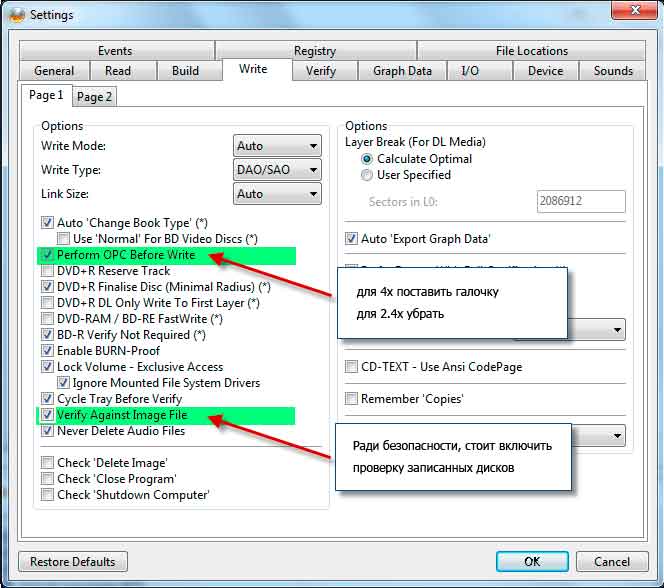
Task: Open the Write Mode dropdown
Action: point(277,146)
